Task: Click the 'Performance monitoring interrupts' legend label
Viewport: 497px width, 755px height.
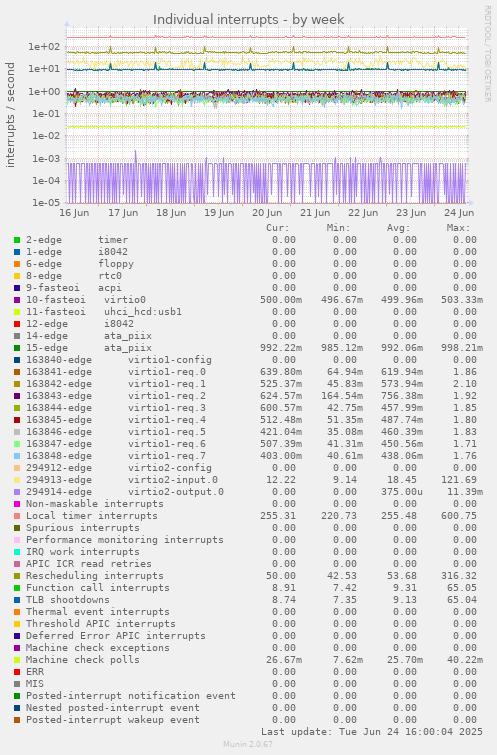Action: point(125,540)
